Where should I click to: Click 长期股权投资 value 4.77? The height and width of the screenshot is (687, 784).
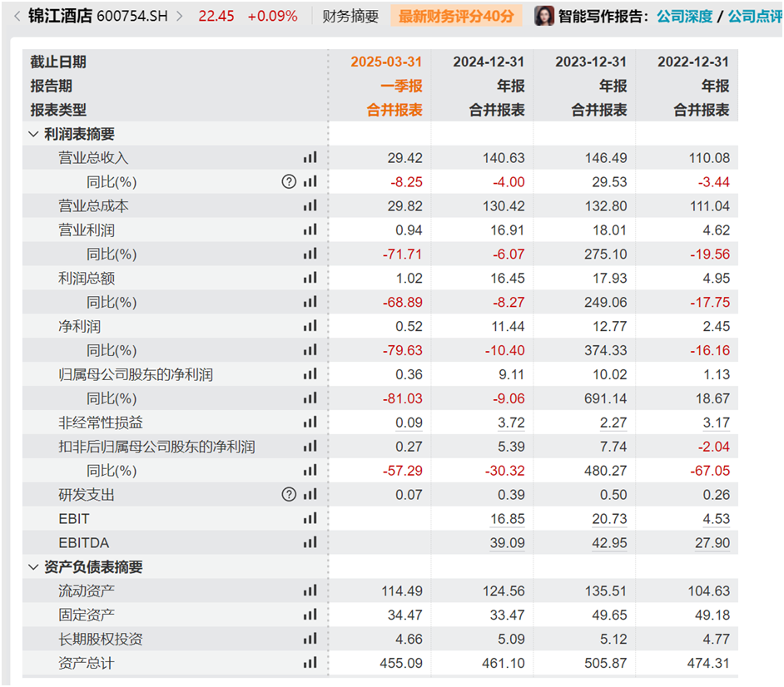coord(716,639)
